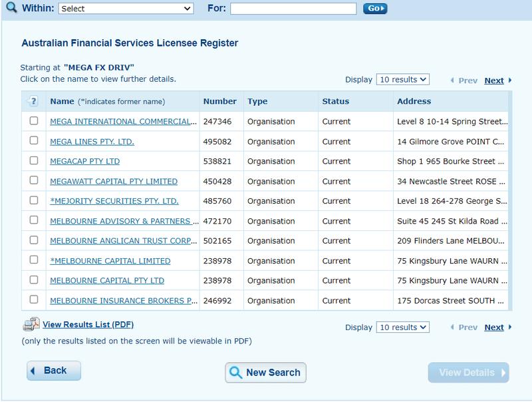Click the top Prev link
The height and width of the screenshot is (402, 532).
(468, 81)
